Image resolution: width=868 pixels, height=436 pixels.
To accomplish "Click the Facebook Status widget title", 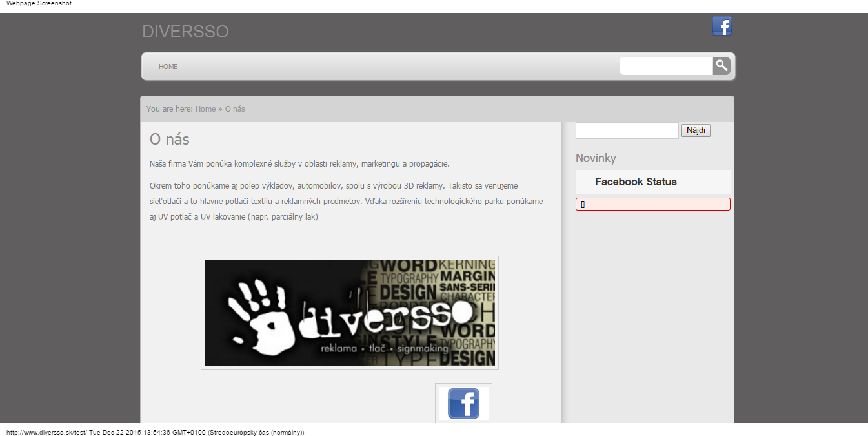I will point(636,182).
